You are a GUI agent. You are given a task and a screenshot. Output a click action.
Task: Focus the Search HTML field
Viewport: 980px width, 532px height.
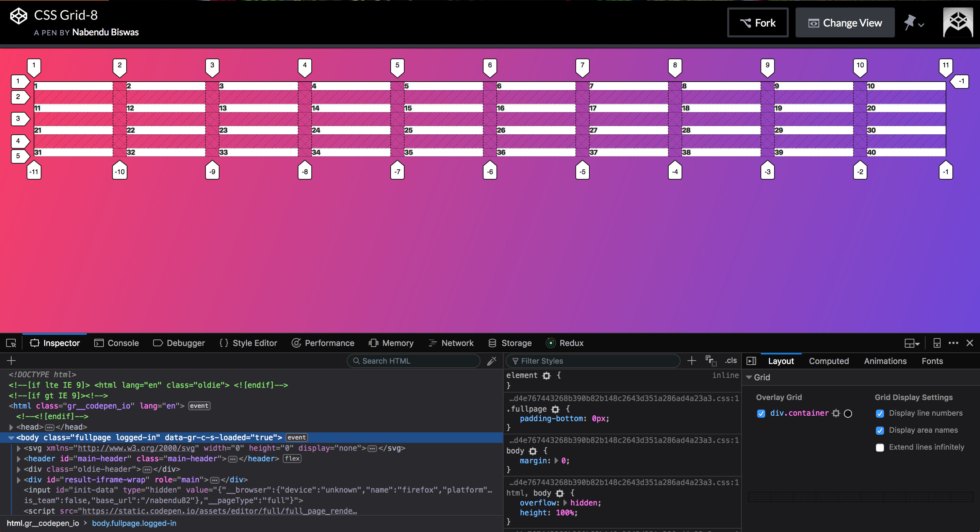(413, 361)
